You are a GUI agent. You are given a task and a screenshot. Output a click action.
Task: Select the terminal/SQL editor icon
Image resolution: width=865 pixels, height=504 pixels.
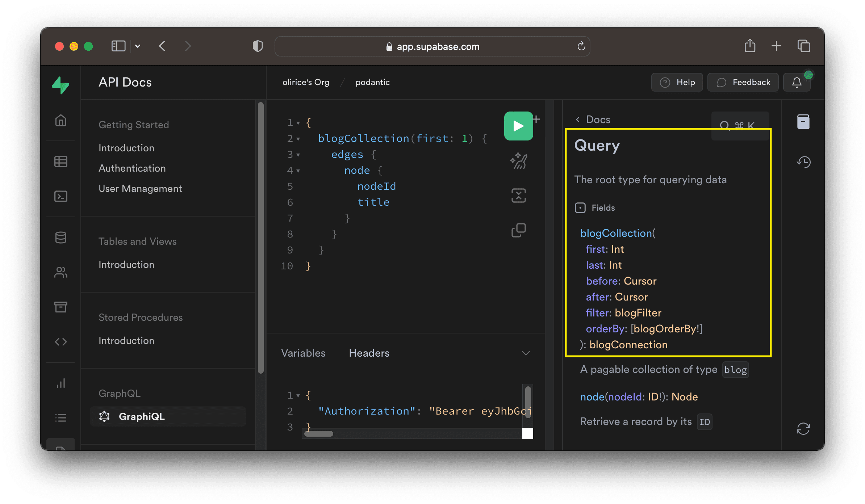coord(60,196)
